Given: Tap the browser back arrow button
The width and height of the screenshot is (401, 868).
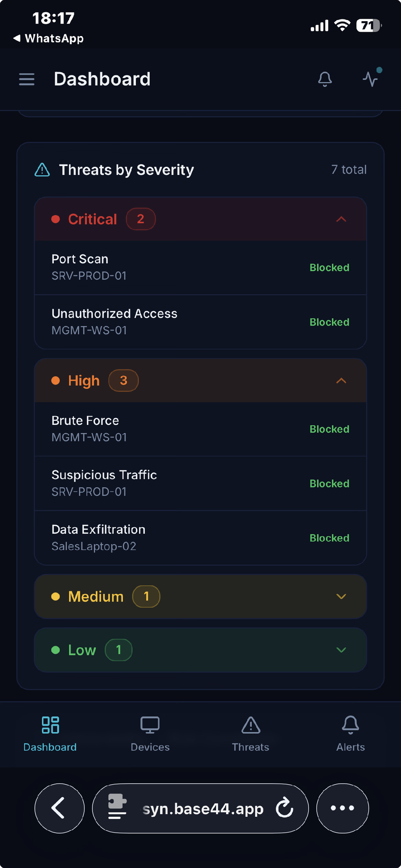Looking at the screenshot, I should coord(59,808).
